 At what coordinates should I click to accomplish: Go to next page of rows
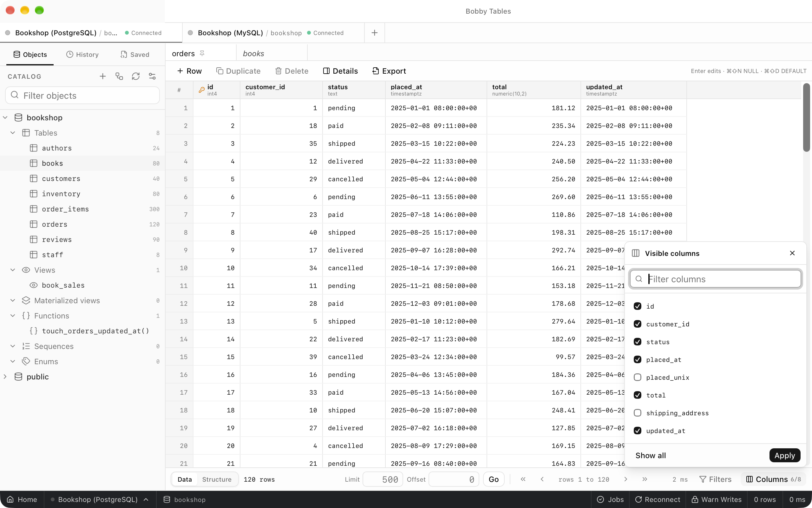[x=626, y=479]
